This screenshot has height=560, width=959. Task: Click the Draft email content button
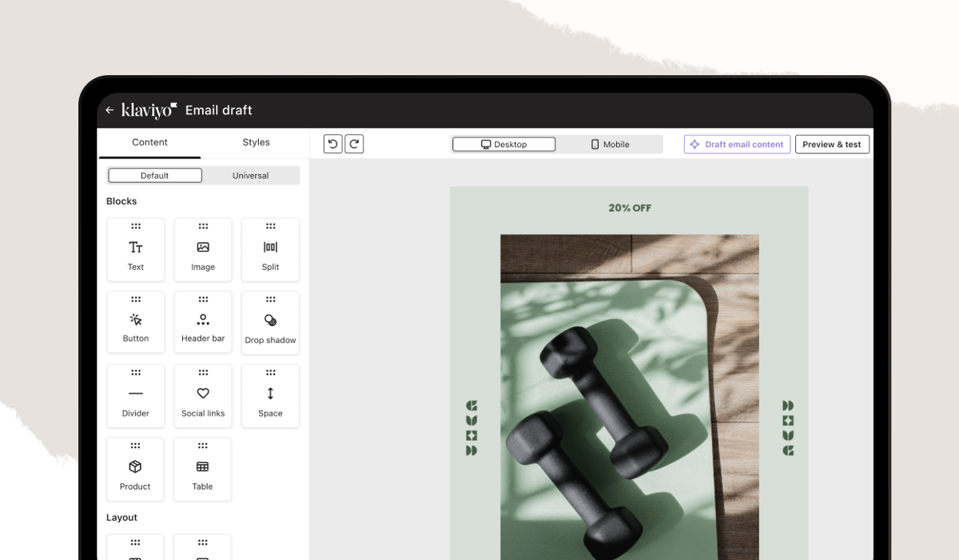(x=736, y=144)
